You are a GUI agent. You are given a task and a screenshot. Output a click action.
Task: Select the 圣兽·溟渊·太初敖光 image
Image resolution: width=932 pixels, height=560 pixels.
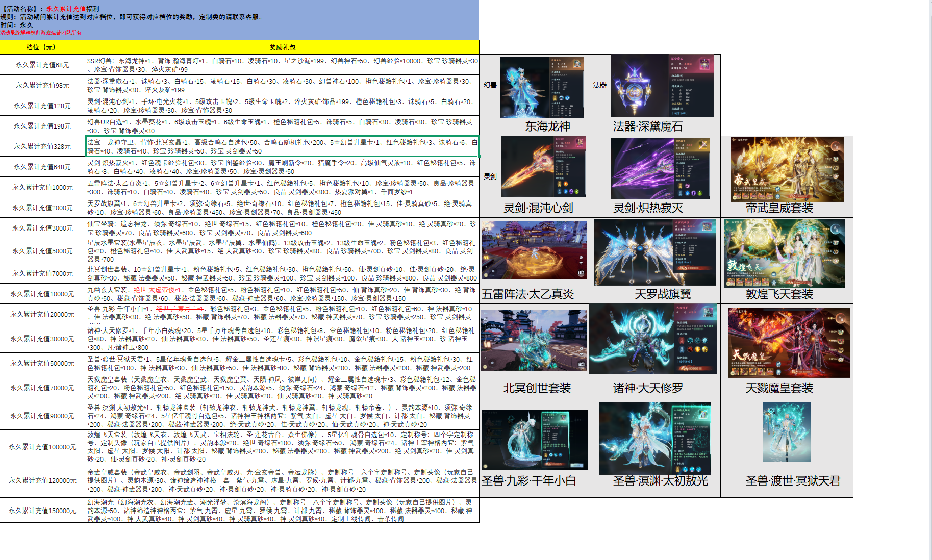click(x=654, y=439)
